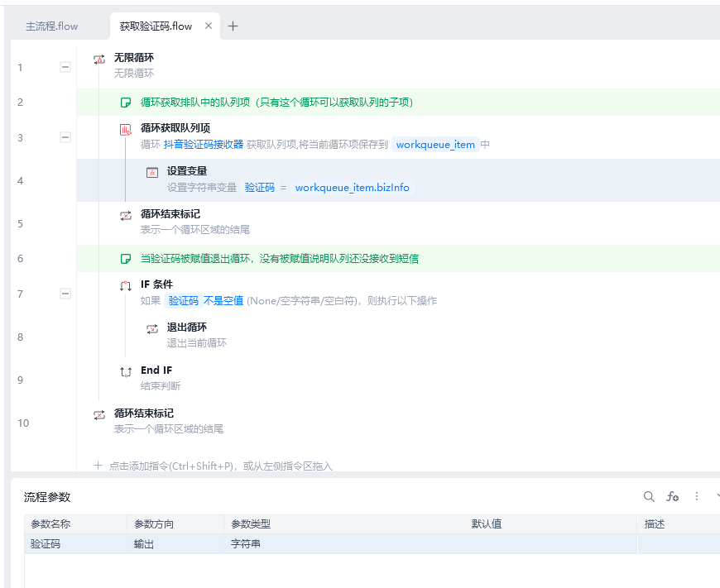Screen dimensions: 720x588
Task: Click the IF 条件 branch icon
Action: (x=126, y=285)
